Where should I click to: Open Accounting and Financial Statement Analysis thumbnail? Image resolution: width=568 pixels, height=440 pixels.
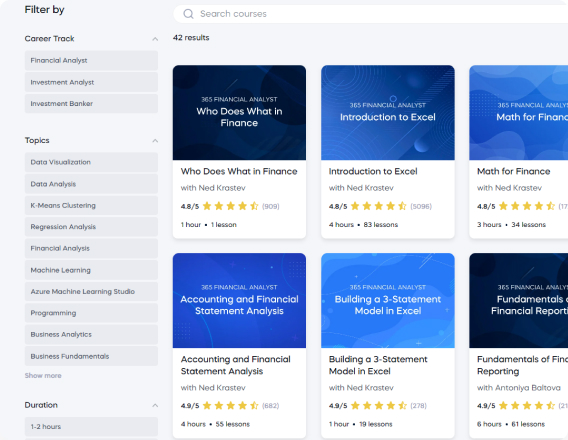[239, 301]
